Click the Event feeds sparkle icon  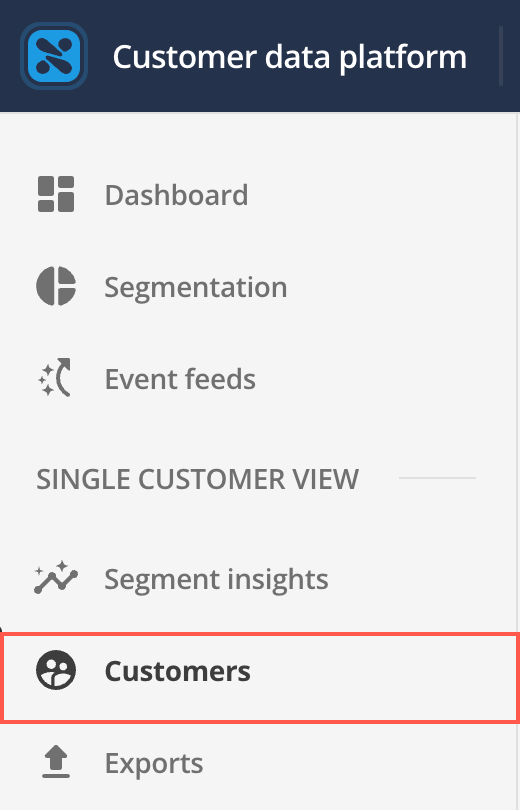point(55,378)
